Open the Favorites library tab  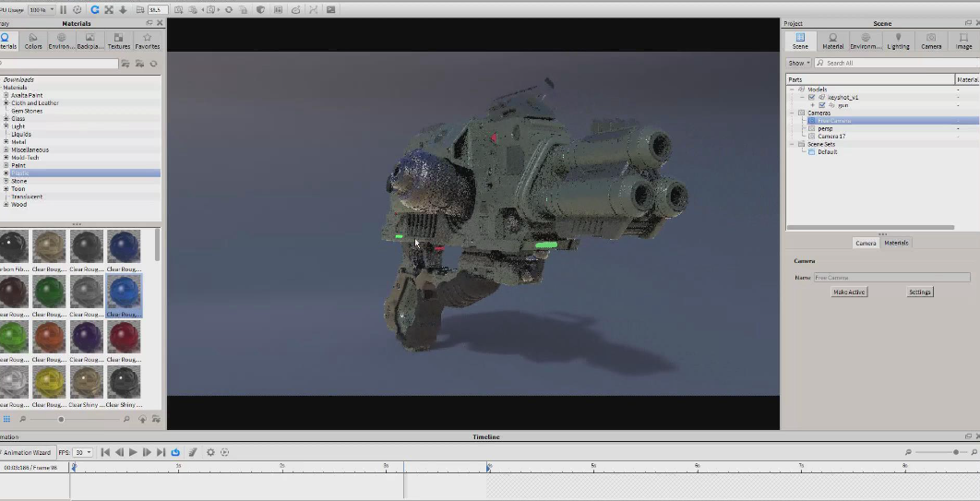click(147, 42)
